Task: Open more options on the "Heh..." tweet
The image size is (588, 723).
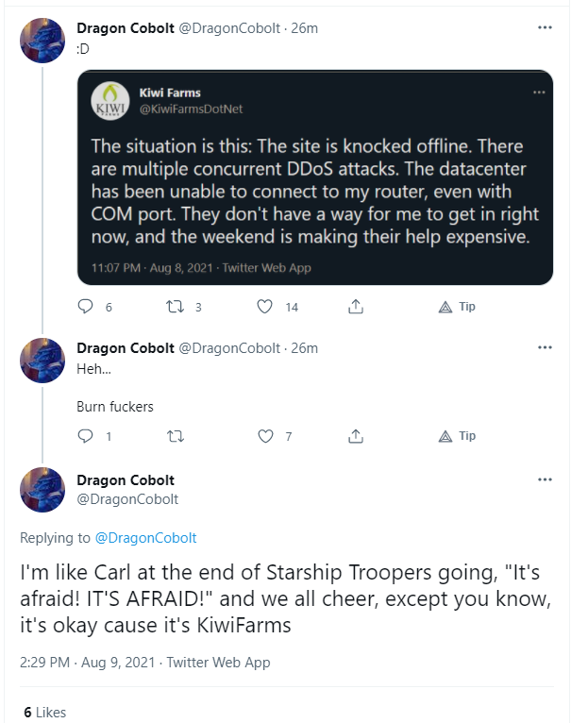Action: 545,347
